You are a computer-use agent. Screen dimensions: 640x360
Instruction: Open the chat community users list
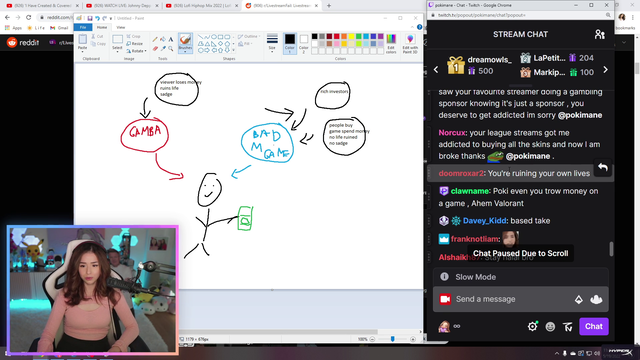tap(599, 34)
